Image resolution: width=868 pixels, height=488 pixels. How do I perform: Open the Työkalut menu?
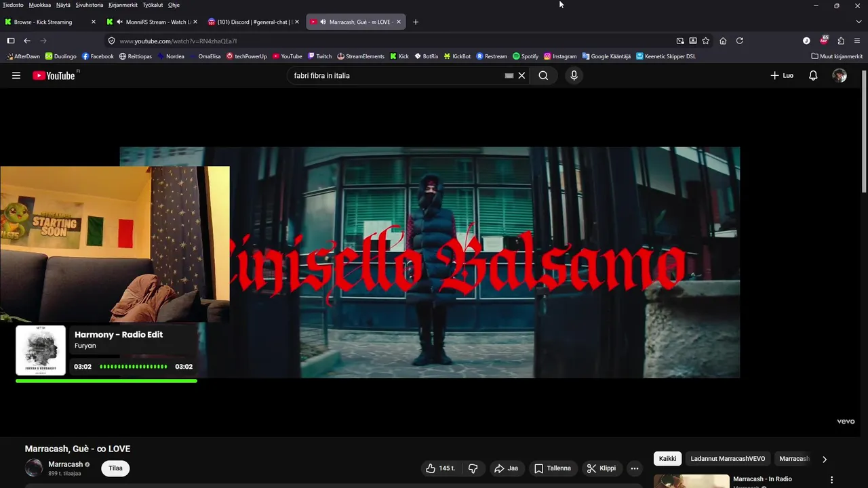pyautogui.click(x=153, y=5)
